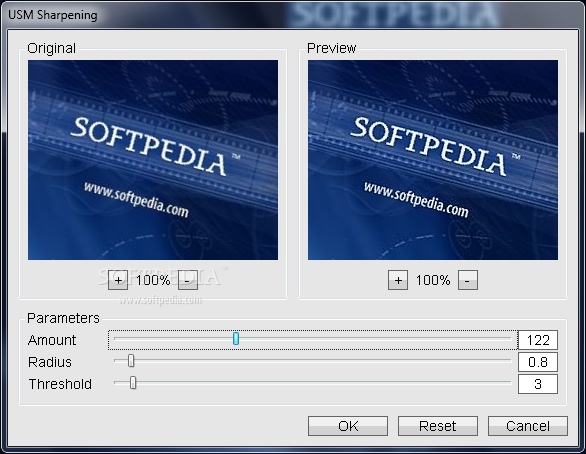Image resolution: width=586 pixels, height=454 pixels.
Task: Click the Original pane 100% zoom label
Action: pyautogui.click(x=153, y=280)
